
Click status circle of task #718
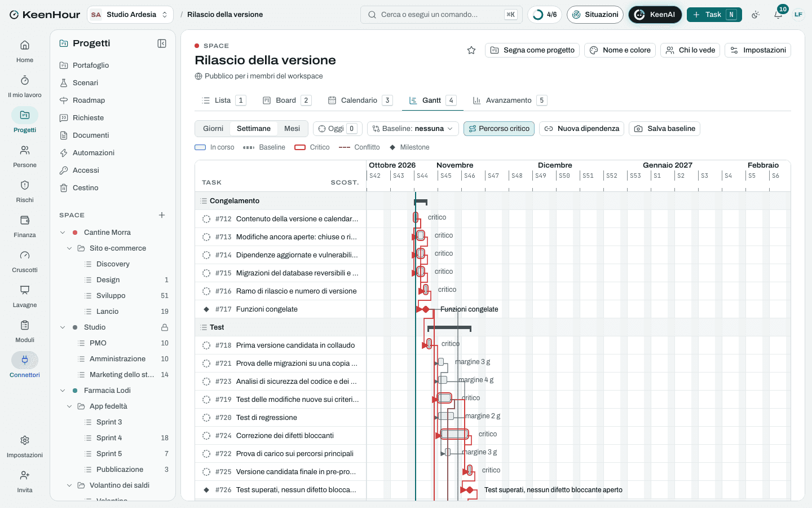tap(206, 345)
